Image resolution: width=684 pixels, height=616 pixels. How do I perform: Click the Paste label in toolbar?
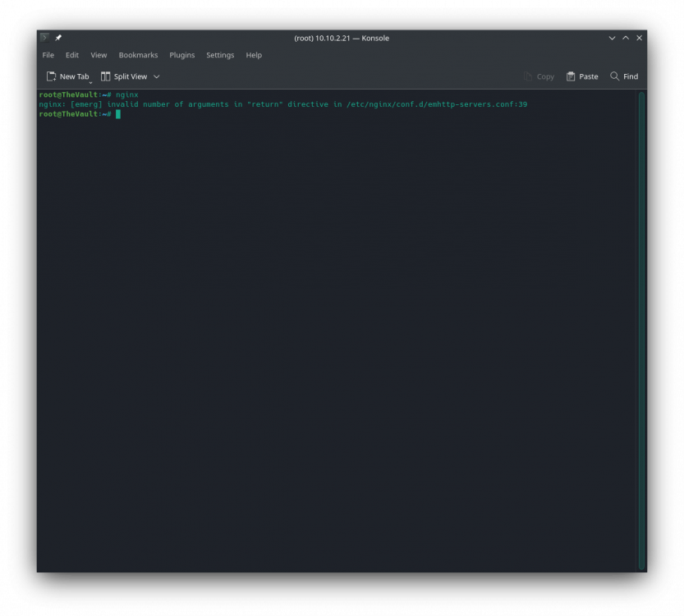tap(589, 76)
